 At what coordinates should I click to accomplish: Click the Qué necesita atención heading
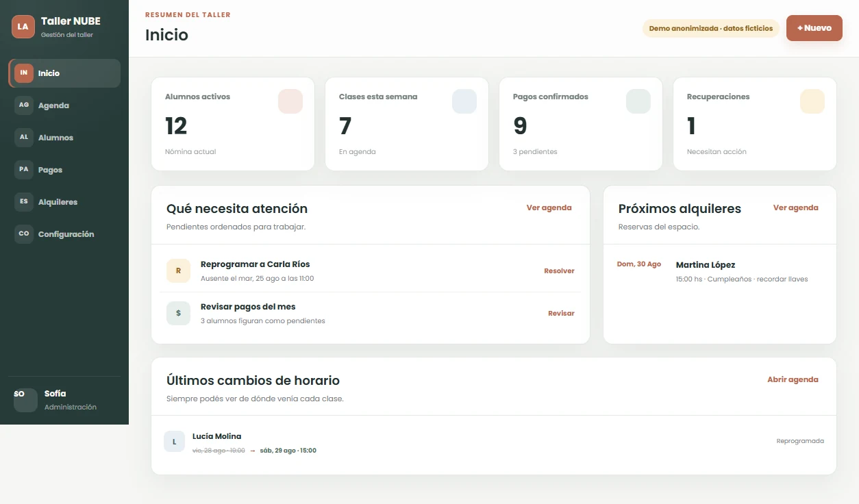point(237,209)
